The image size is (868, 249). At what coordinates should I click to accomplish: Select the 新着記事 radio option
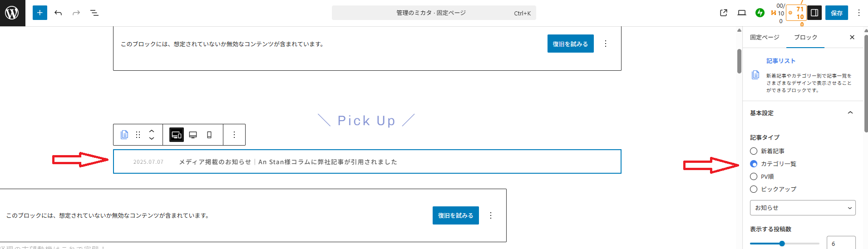tap(754, 151)
